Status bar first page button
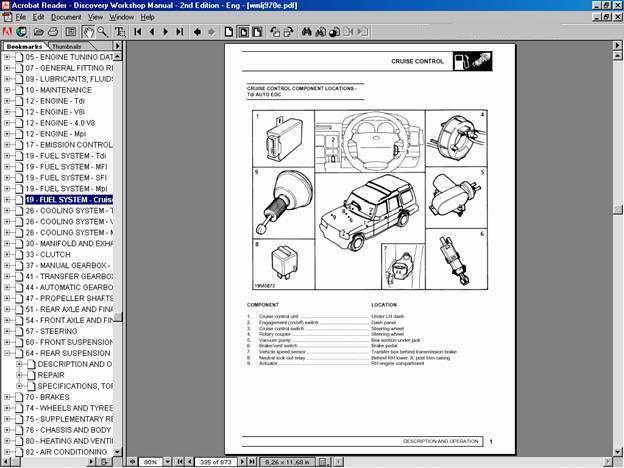 [180, 462]
